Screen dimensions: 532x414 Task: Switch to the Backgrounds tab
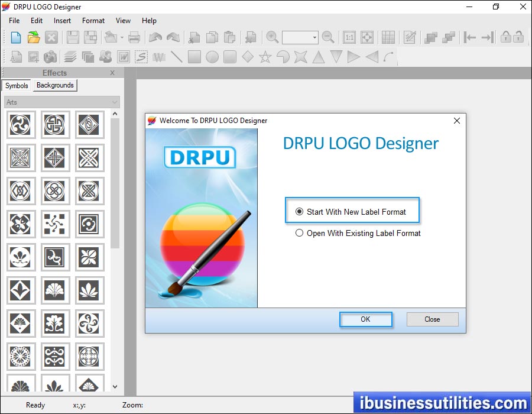(55, 85)
